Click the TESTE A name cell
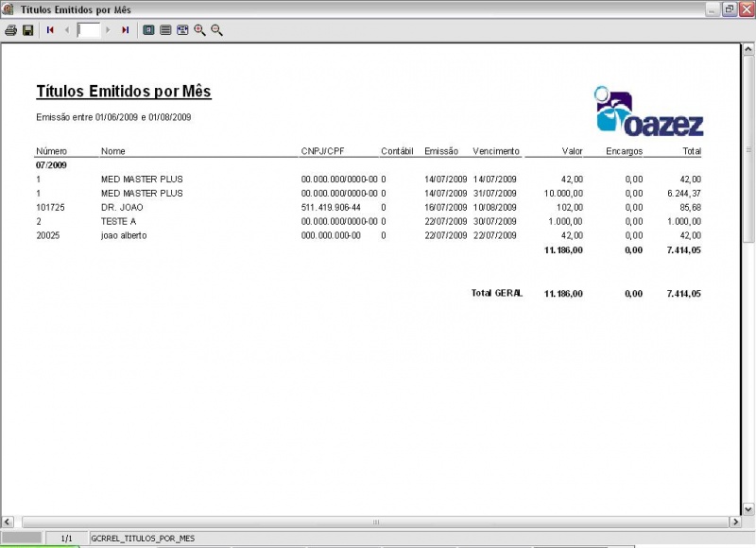 (x=119, y=221)
